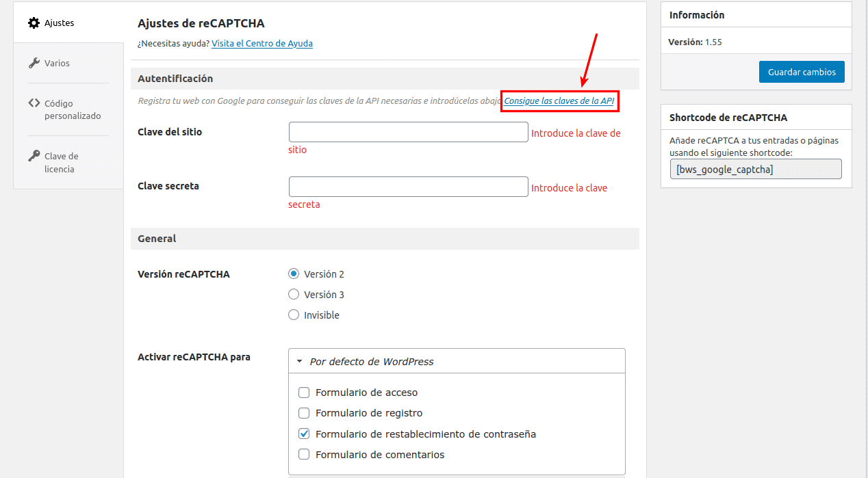
Task: Check the Formulario de comentarios option
Action: [x=304, y=454]
